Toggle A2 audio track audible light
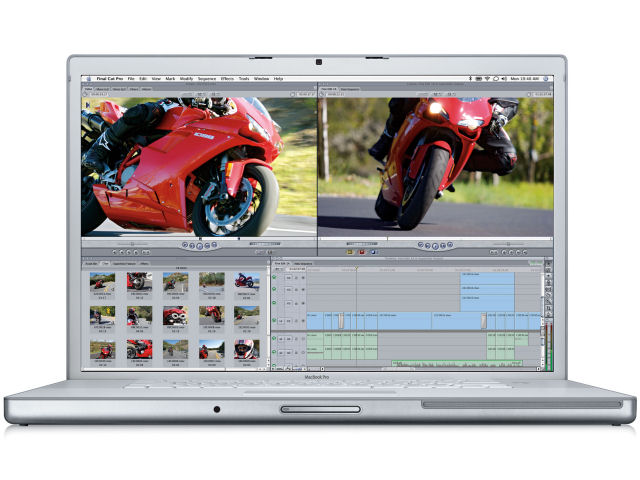Image resolution: width=640 pixels, height=480 pixels. (x=274, y=352)
